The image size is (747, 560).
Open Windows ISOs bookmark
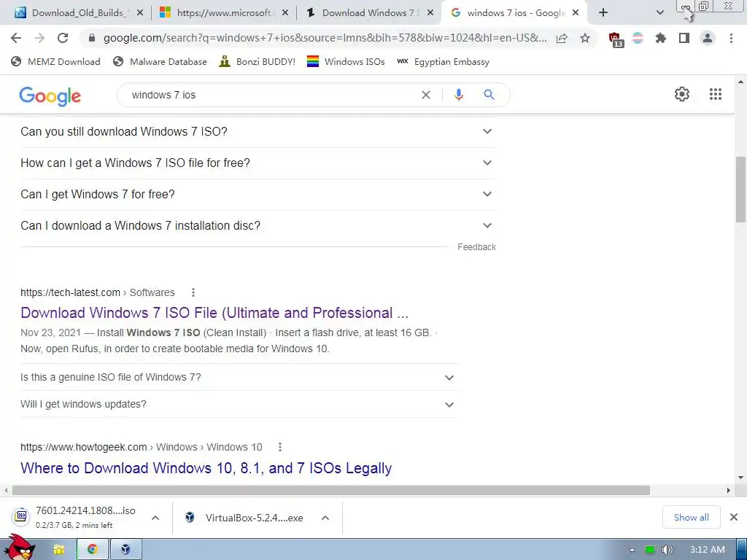(346, 61)
